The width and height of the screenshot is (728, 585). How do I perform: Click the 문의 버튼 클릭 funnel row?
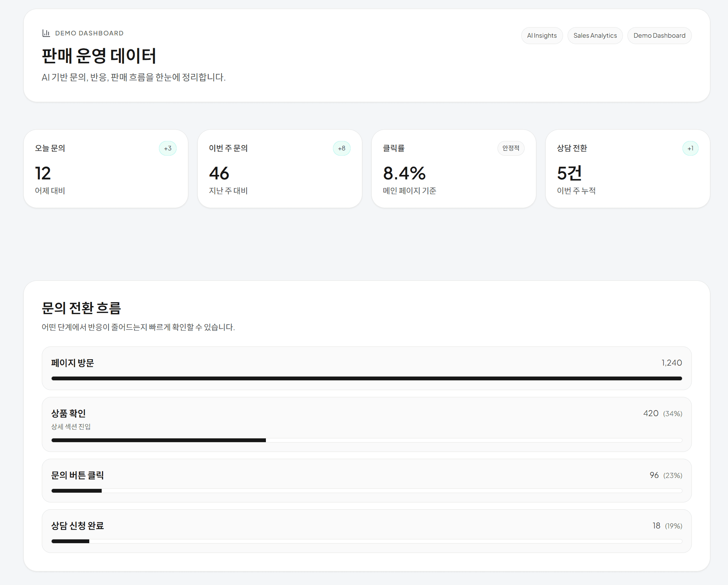tap(366, 481)
